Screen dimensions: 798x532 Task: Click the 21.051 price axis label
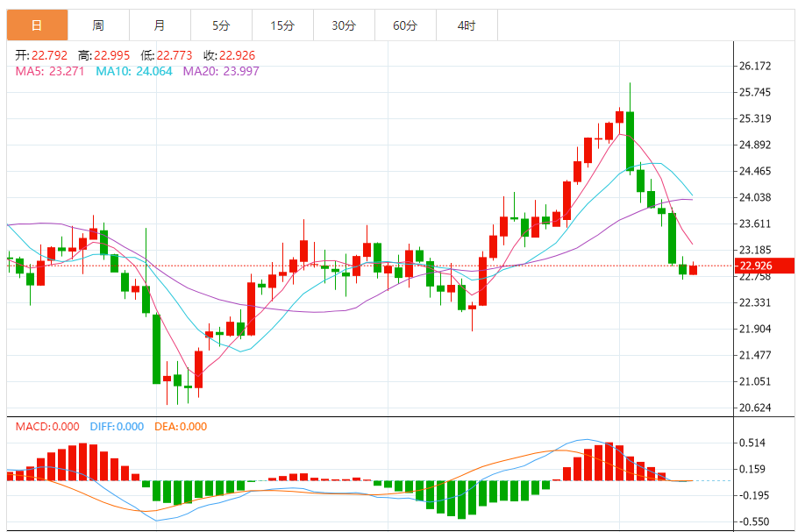tap(755, 381)
